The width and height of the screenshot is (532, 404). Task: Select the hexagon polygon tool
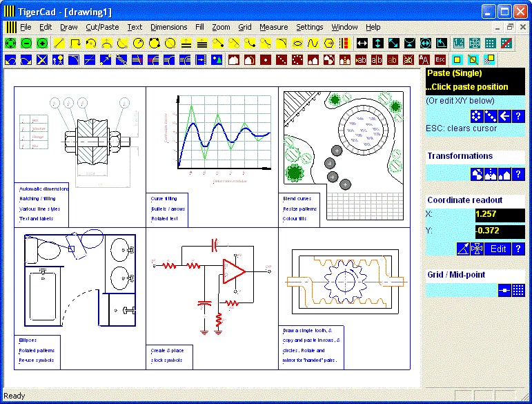click(x=328, y=44)
